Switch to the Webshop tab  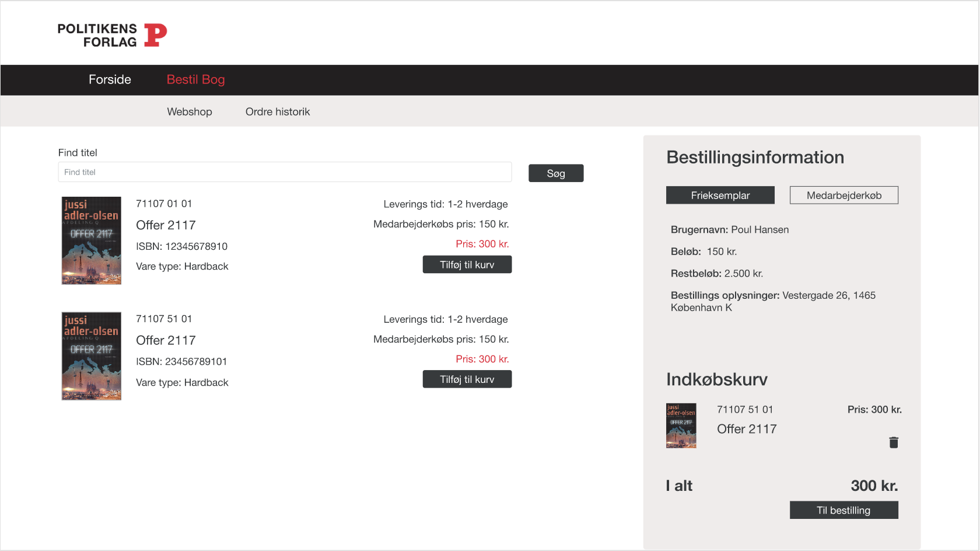[x=190, y=111]
